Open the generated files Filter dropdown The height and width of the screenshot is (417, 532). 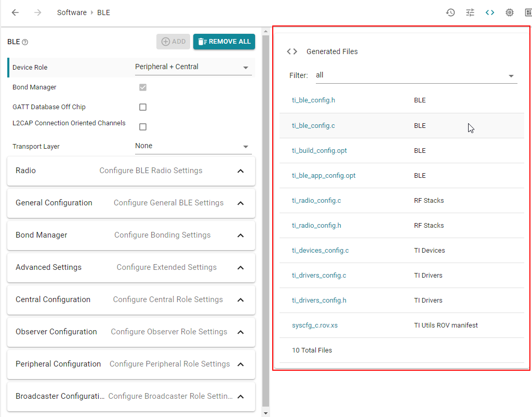point(416,75)
